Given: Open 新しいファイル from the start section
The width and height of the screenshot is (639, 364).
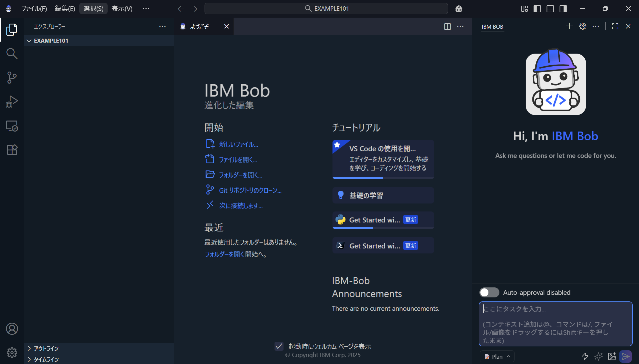Looking at the screenshot, I should coord(238,144).
